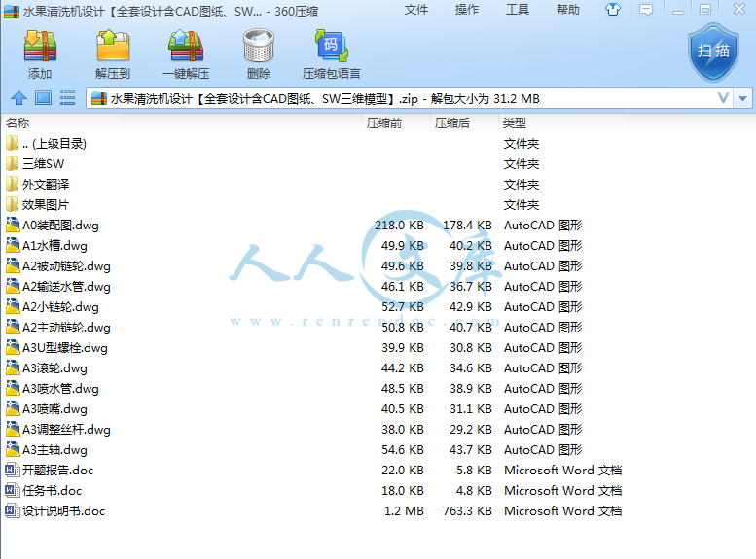Sort by 类型 column header

tap(515, 123)
